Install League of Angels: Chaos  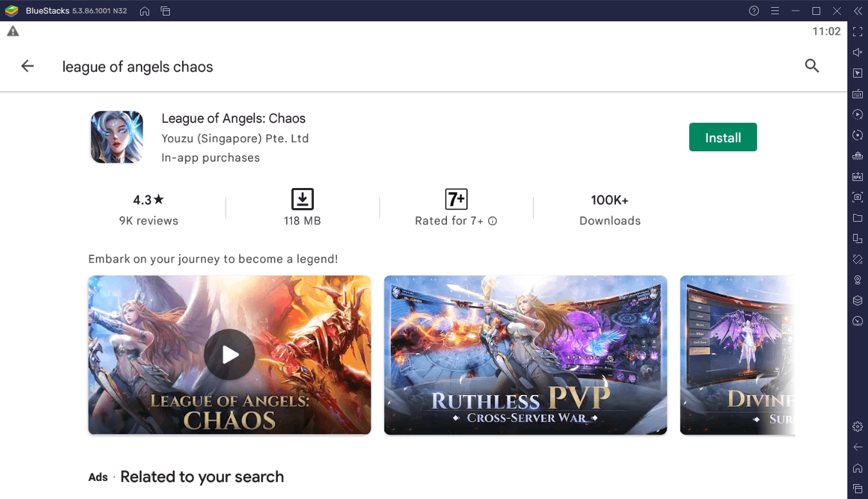(x=723, y=138)
